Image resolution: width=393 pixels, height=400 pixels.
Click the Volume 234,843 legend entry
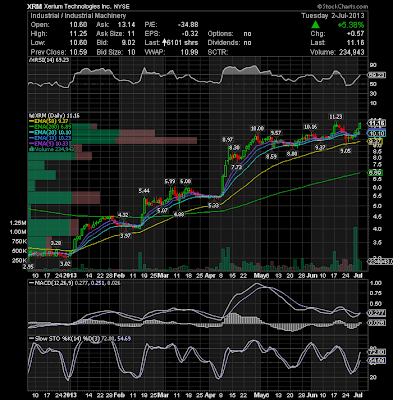pos(50,150)
